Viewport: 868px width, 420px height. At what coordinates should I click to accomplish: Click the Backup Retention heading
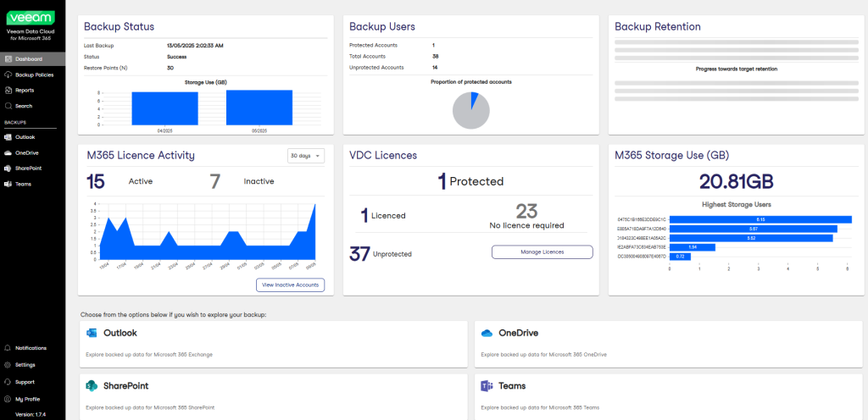(658, 27)
